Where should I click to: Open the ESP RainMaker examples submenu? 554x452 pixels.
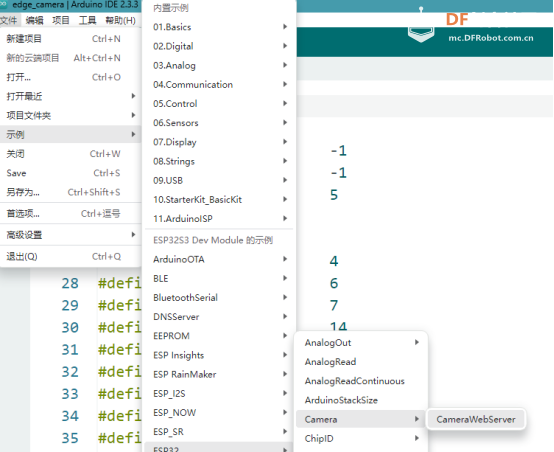[219, 374]
